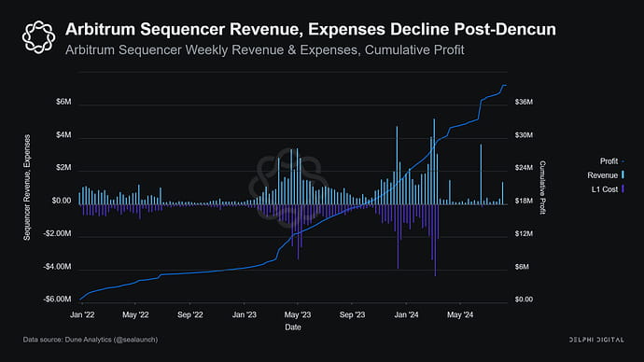The height and width of the screenshot is (362, 644).
Task: Click the Sep '23 date label
Action: pyautogui.click(x=353, y=314)
